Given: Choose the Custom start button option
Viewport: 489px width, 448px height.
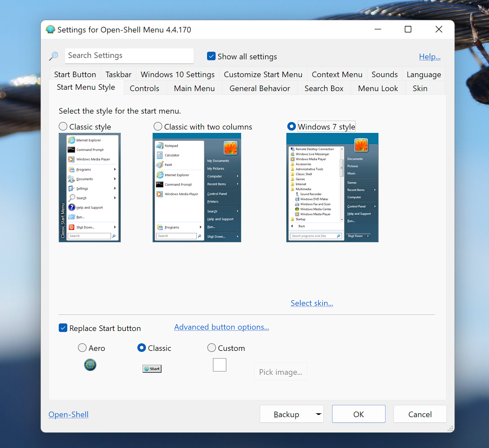Looking at the screenshot, I should coord(211,348).
